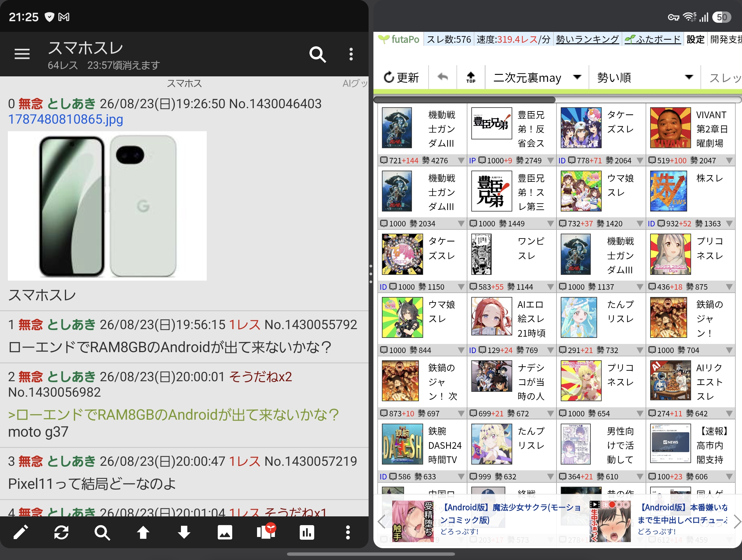Expand the triangle on the 721+144 thread row

[461, 161]
